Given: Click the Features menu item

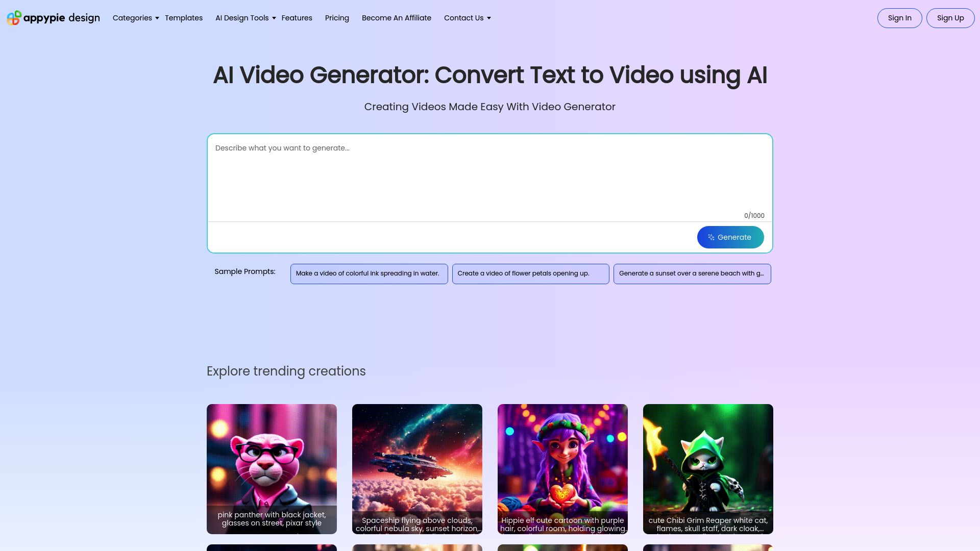Looking at the screenshot, I should (297, 17).
